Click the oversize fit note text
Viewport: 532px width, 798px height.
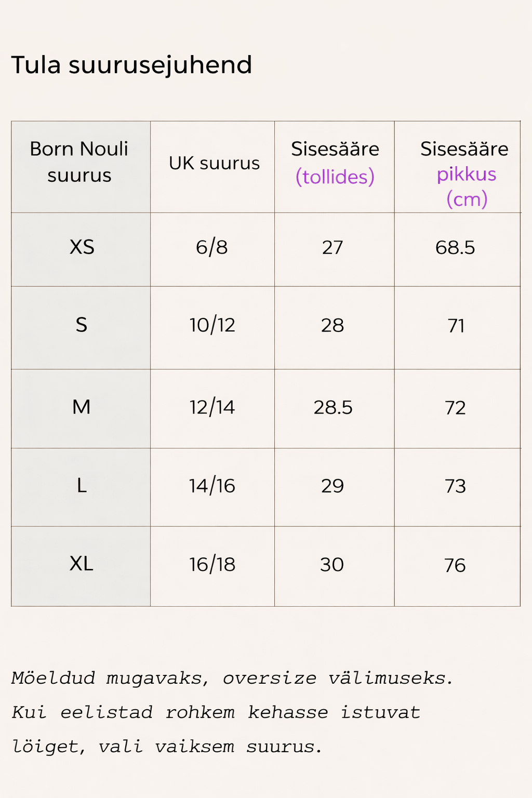(x=232, y=712)
